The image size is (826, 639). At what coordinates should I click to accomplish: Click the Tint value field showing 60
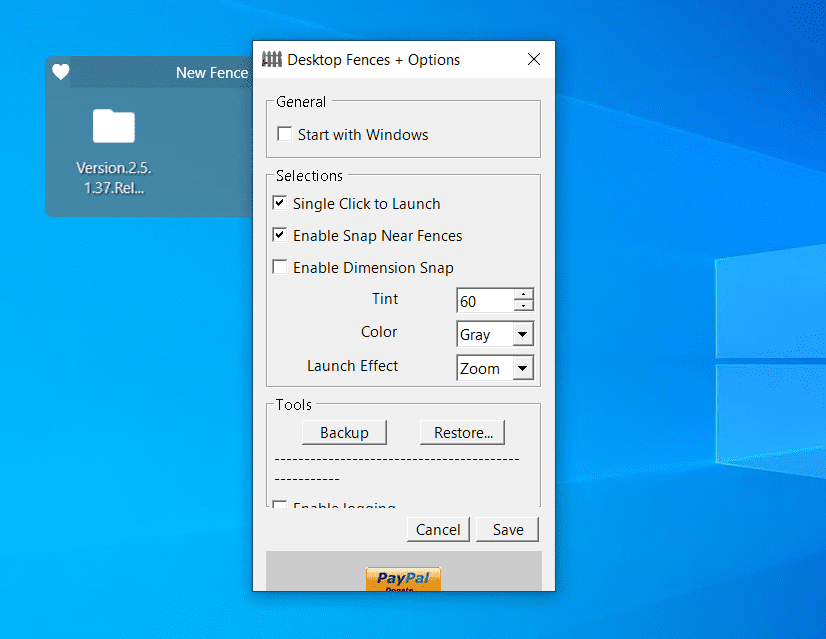coord(485,301)
